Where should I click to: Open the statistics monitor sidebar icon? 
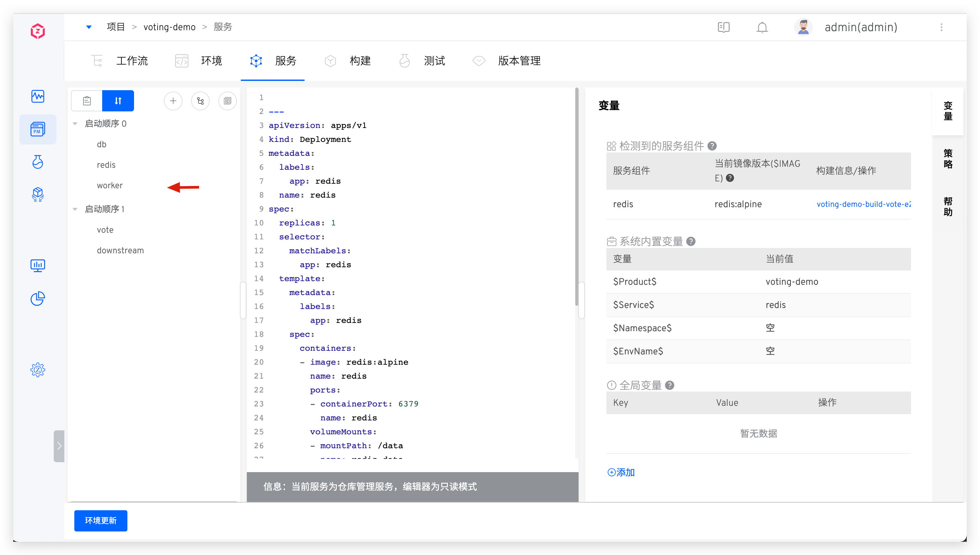[38, 265]
